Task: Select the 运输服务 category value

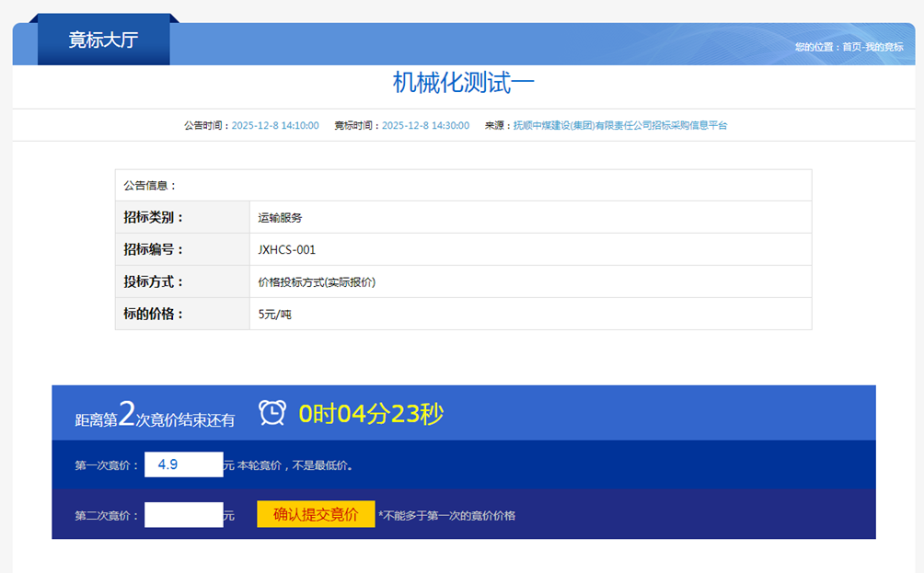Action: click(280, 218)
